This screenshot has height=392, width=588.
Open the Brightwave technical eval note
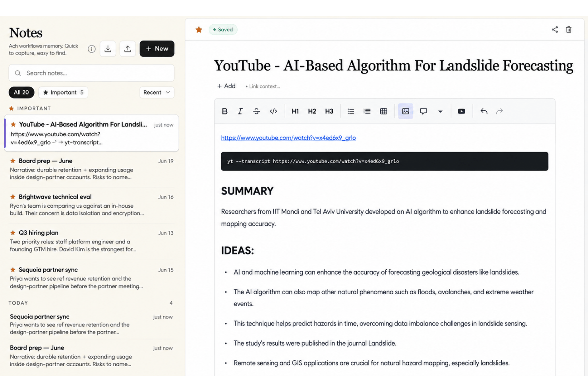click(91, 205)
